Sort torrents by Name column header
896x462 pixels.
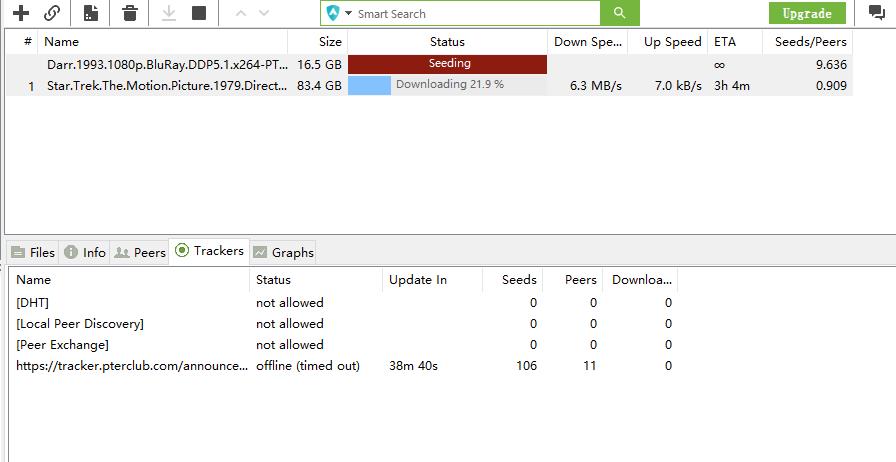pyautogui.click(x=162, y=42)
